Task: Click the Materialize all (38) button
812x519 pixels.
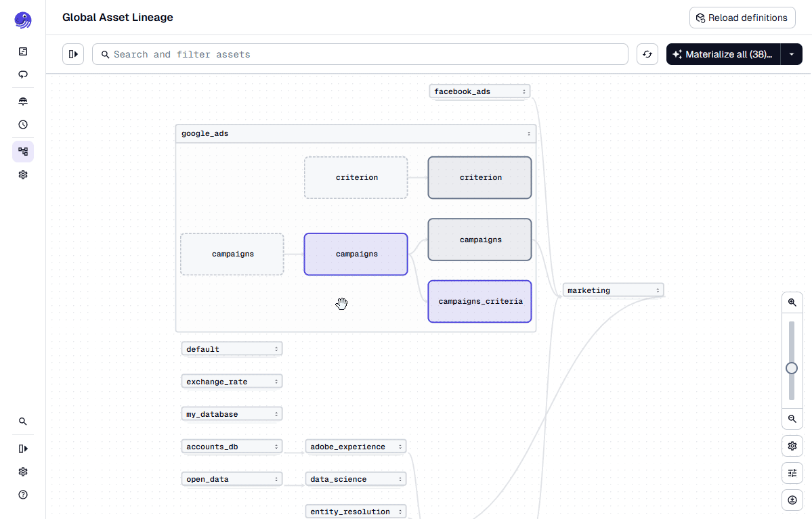Action: click(723, 54)
